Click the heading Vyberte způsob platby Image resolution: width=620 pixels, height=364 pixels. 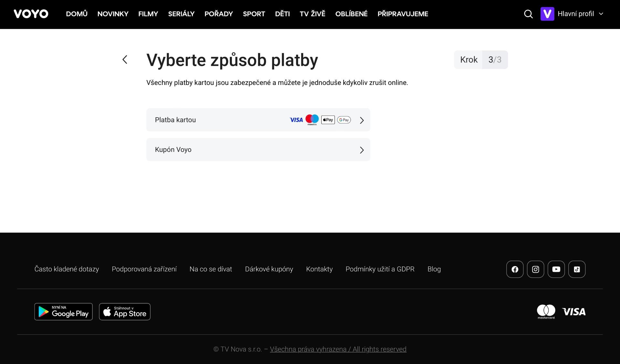[x=232, y=60]
